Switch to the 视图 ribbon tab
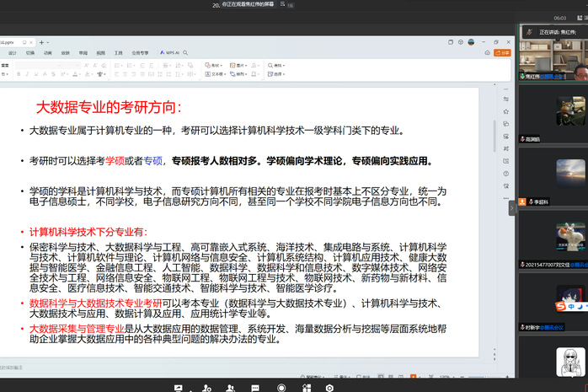This screenshot has height=392, width=588. (100, 53)
